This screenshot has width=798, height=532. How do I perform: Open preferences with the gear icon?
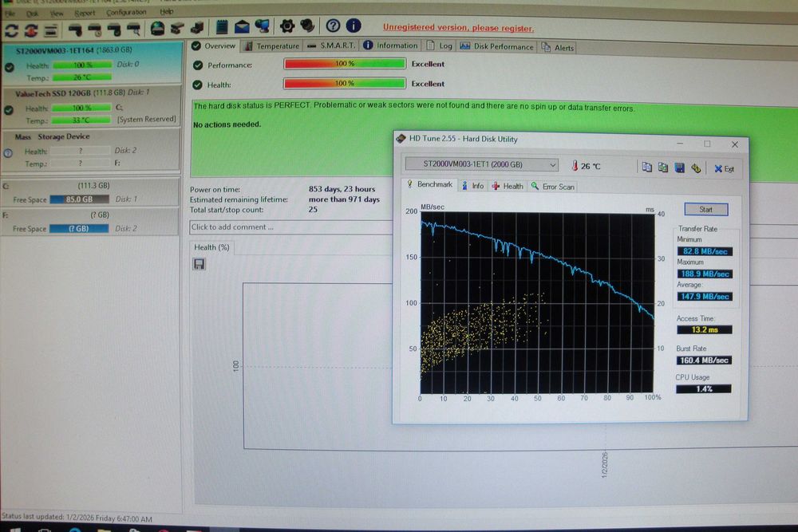pyautogui.click(x=287, y=26)
